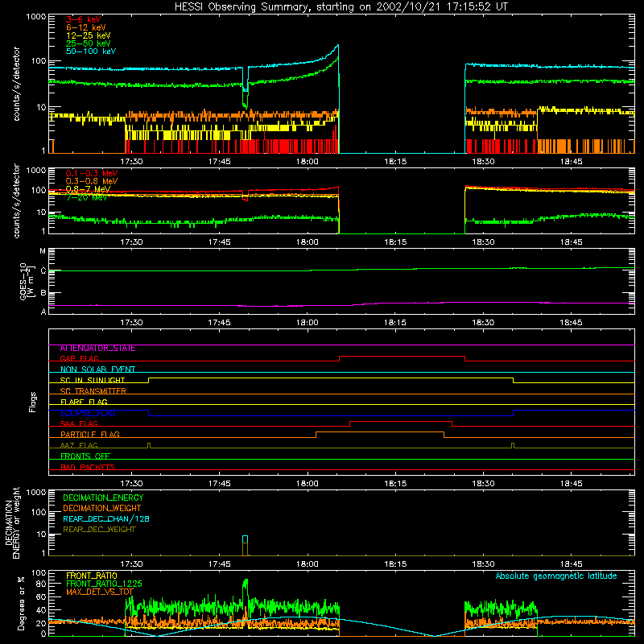This screenshot has width=644, height=644.
Task: Click the yellow 0.8-7 MeV legend label
Action: [88, 189]
